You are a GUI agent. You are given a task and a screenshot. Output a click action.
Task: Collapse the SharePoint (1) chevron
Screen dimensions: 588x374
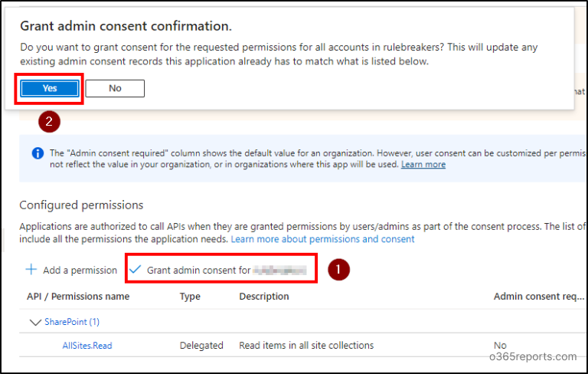pyautogui.click(x=35, y=322)
